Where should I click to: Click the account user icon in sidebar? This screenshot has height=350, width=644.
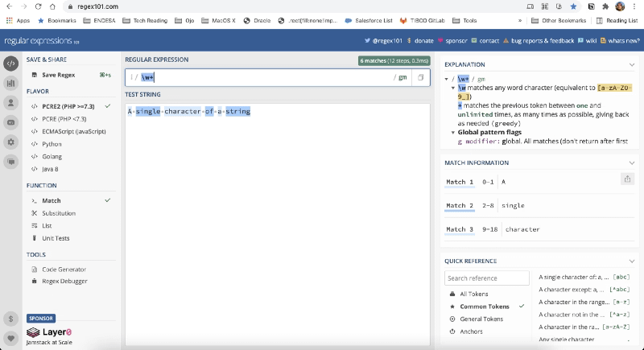(11, 102)
